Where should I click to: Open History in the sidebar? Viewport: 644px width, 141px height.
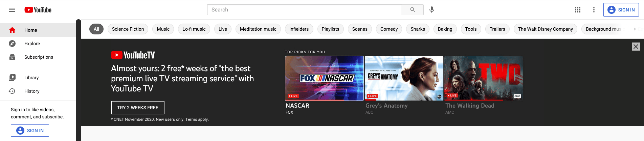click(x=38, y=91)
